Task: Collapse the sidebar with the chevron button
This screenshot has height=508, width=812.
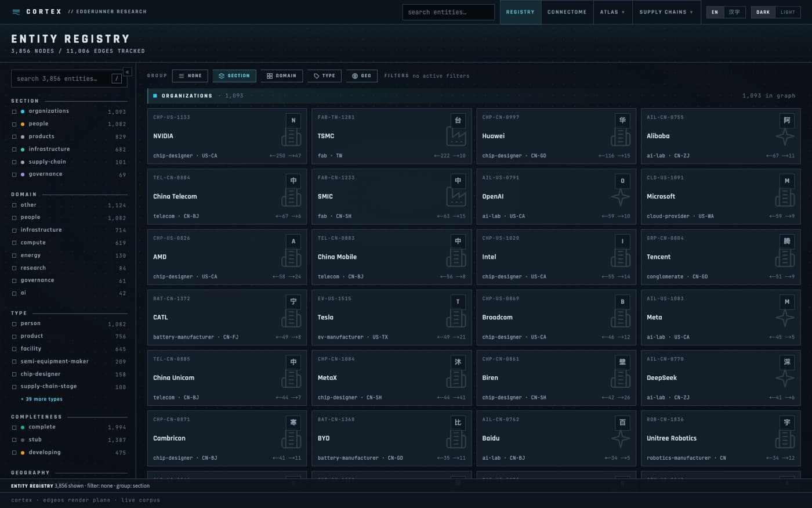Action: pos(128,72)
